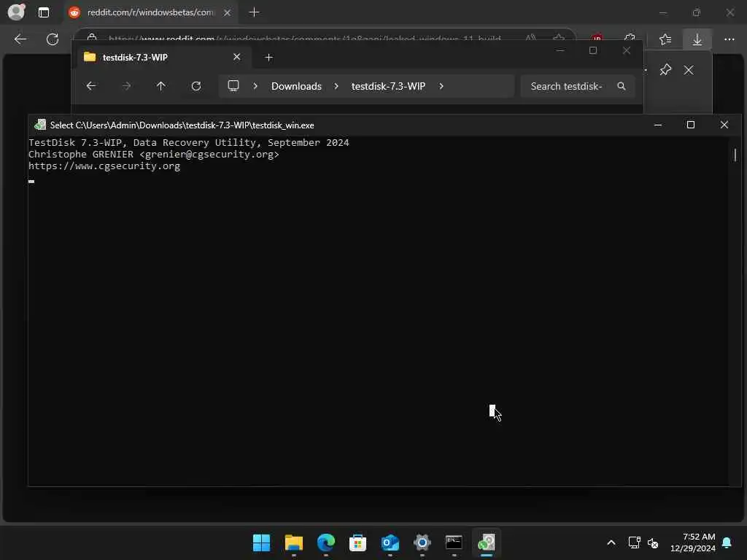
Task: Select the TestDisk app taskbar icon
Action: coord(487,542)
